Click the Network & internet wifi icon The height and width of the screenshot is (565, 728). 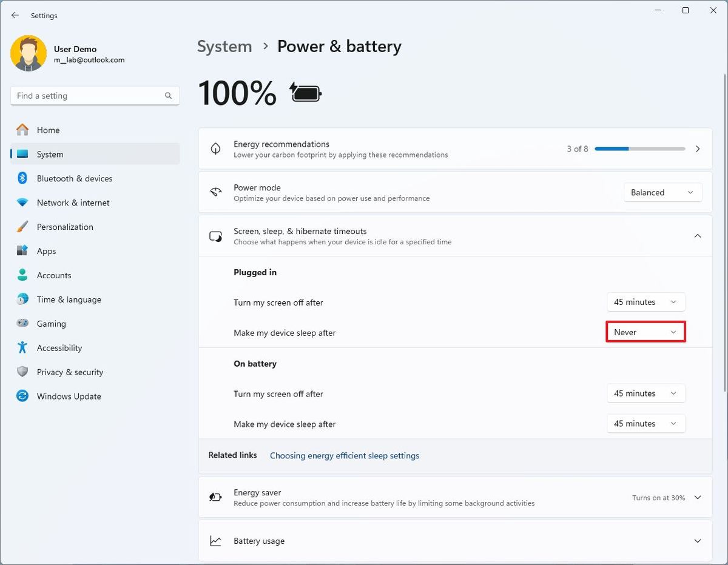[x=22, y=202]
